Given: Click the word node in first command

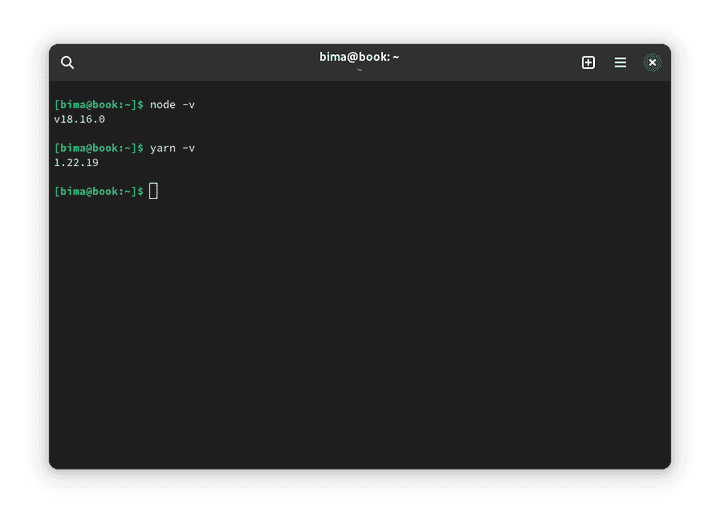Looking at the screenshot, I should [x=162, y=105].
